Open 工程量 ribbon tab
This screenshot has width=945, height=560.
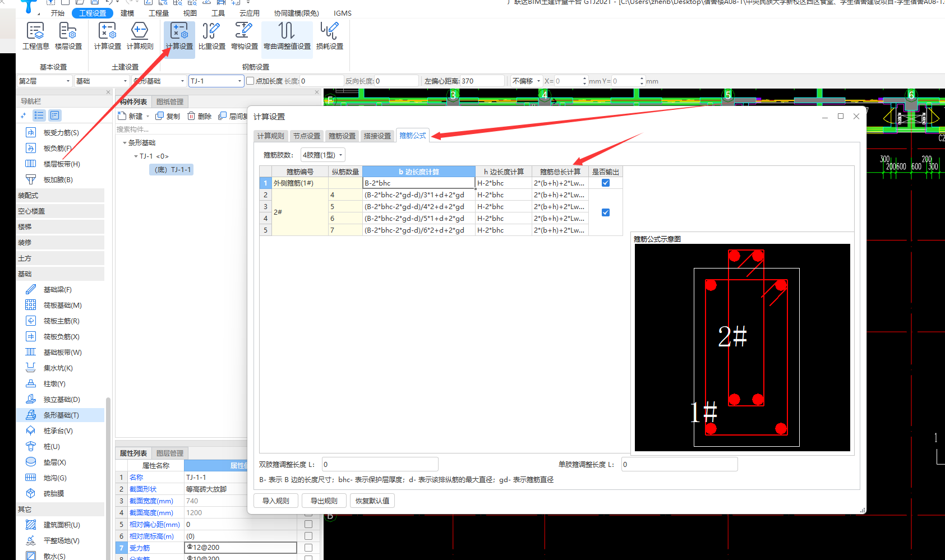[x=159, y=13]
